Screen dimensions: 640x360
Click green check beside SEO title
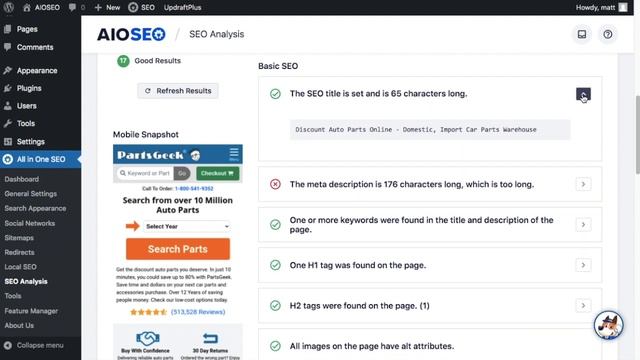275,94
